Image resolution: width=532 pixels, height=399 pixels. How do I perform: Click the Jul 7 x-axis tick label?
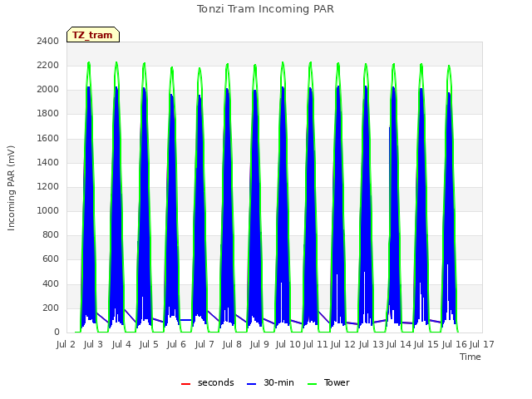[204, 344]
